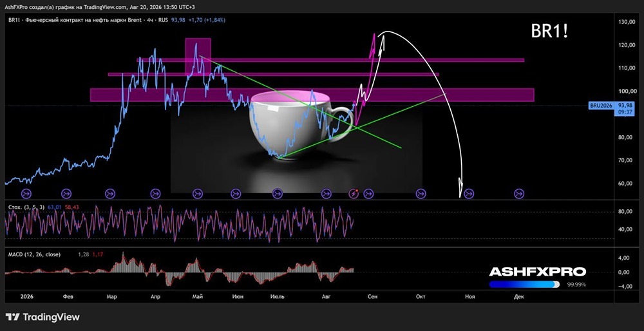Click the large BR1! title text
The height and width of the screenshot is (331, 644).
(x=549, y=31)
